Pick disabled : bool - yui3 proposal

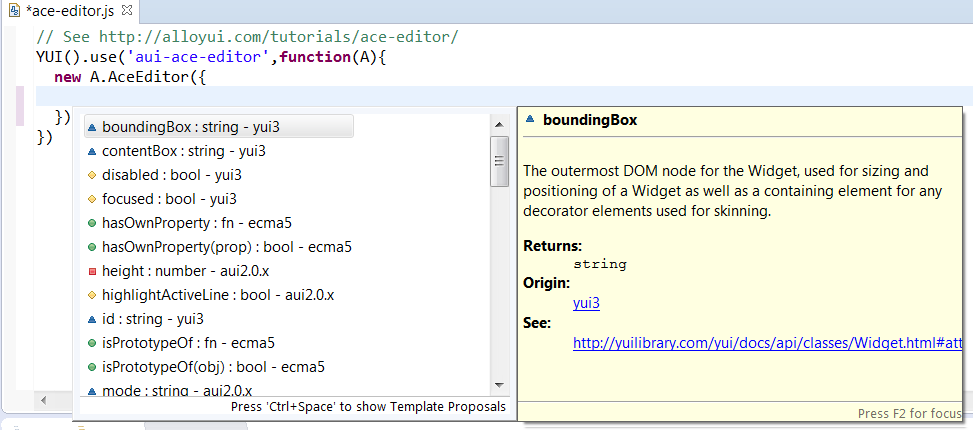[x=172, y=175]
